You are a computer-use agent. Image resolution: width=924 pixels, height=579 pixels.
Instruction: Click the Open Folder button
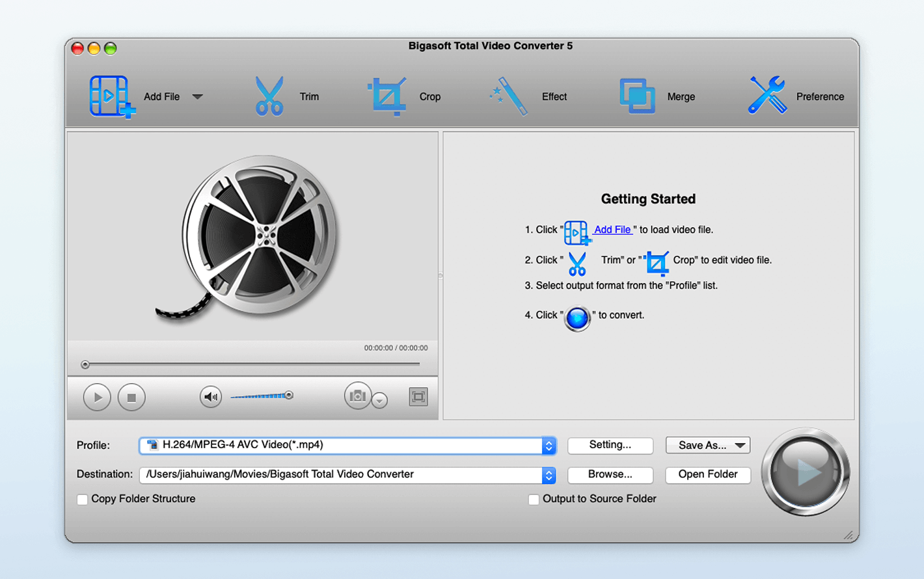pos(708,475)
